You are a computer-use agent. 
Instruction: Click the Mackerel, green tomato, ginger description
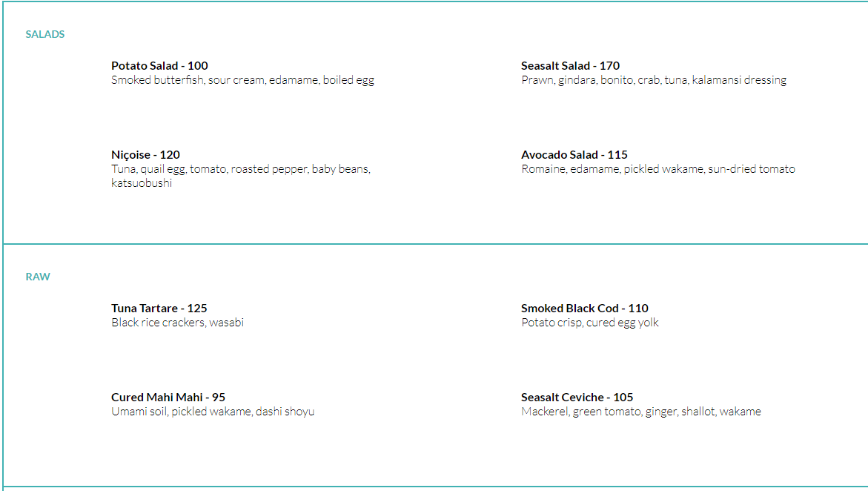pyautogui.click(x=641, y=412)
